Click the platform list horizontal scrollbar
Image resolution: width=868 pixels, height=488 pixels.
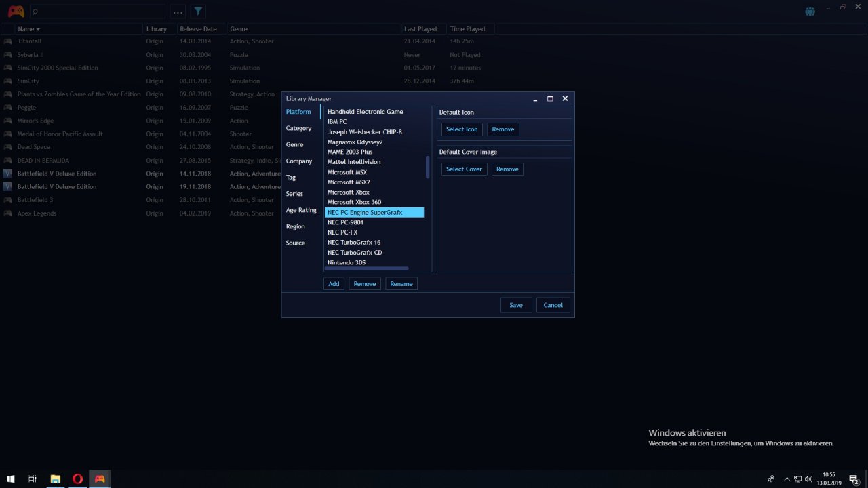click(367, 268)
